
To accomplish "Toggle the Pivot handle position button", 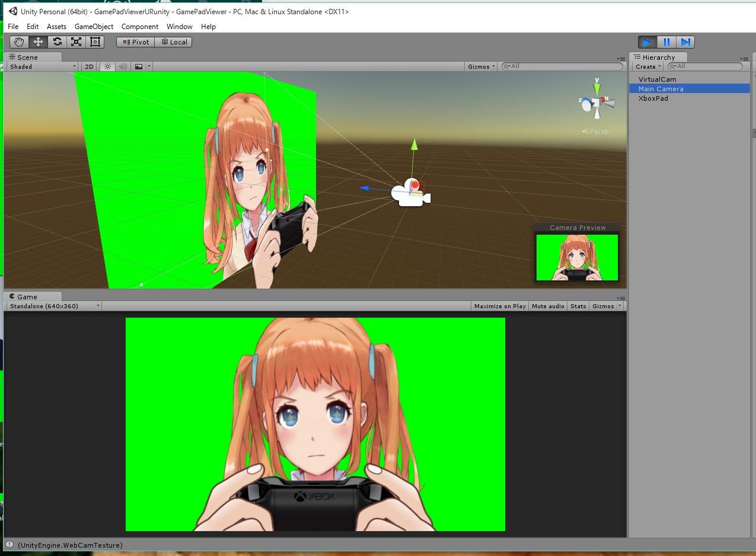I will (136, 42).
